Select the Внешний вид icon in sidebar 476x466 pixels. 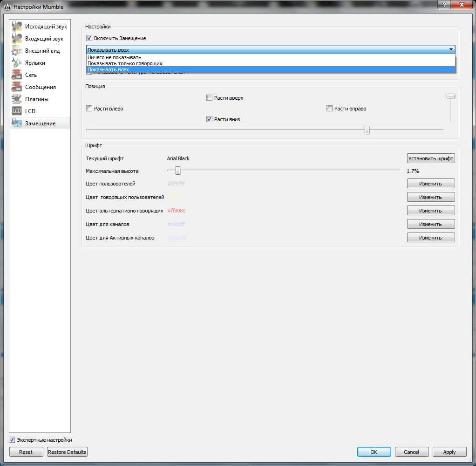click(17, 51)
